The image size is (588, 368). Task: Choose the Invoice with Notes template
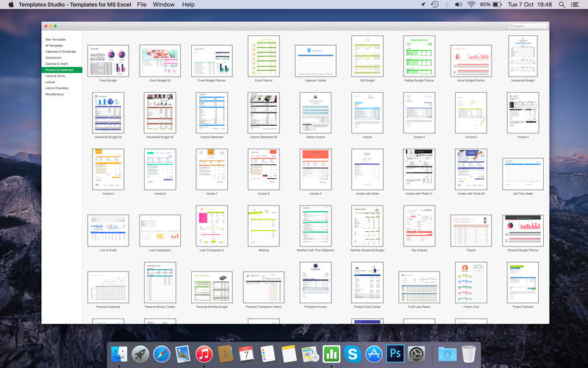pos(367,169)
